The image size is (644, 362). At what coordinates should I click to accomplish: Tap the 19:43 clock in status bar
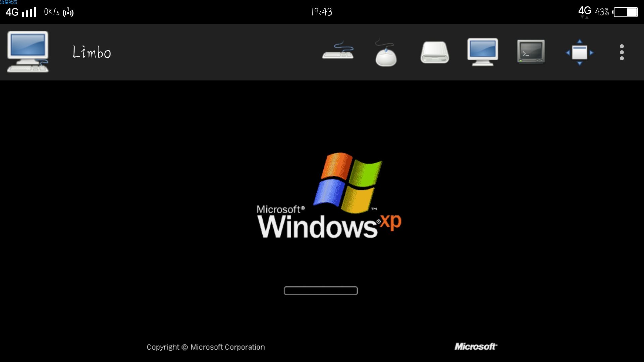[322, 12]
